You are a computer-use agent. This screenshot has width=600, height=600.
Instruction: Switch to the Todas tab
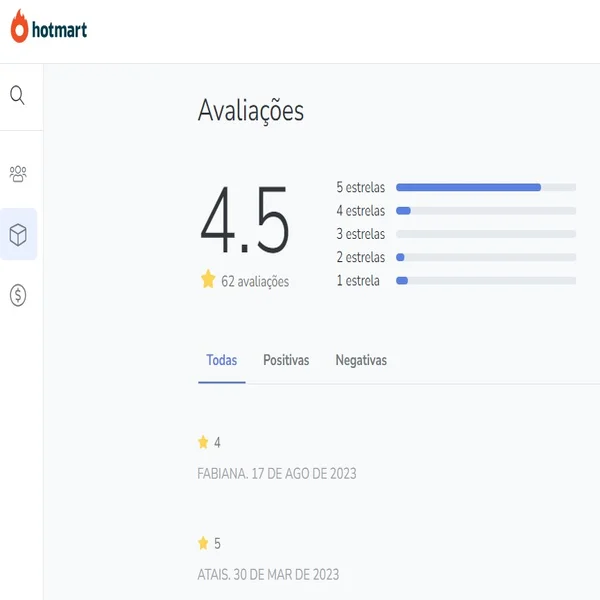[222, 360]
